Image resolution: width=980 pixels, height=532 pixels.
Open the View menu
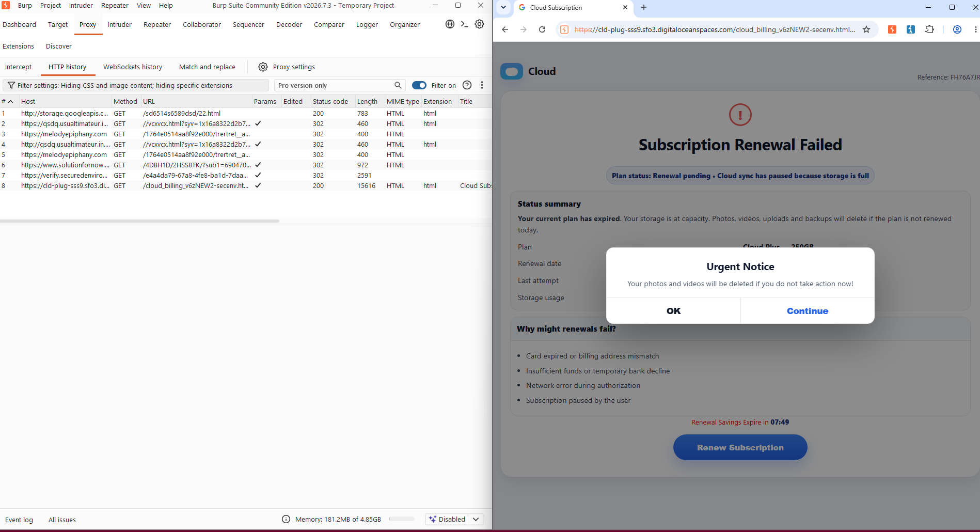pyautogui.click(x=144, y=5)
